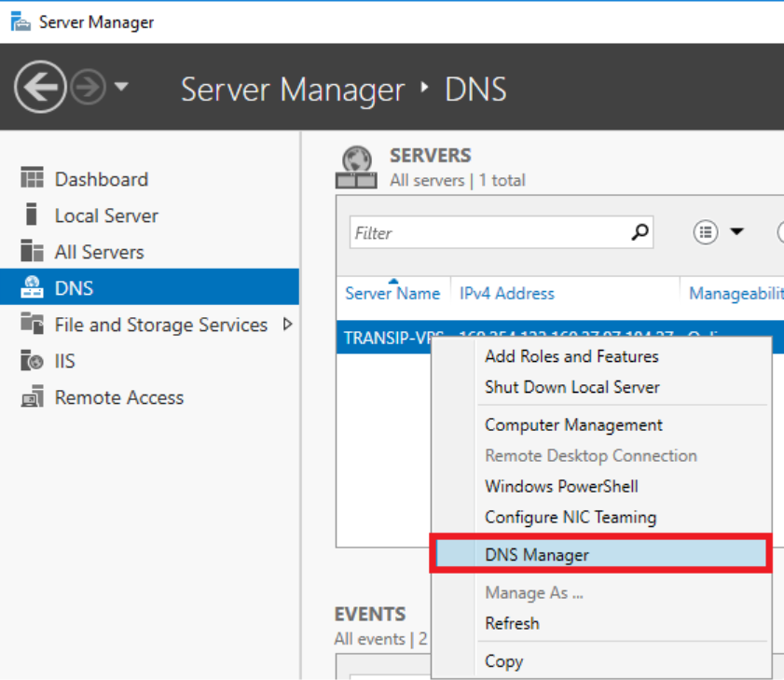Click the Remote Access icon

33,397
